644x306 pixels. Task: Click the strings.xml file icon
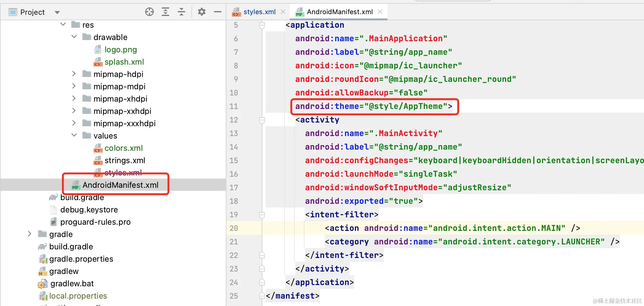98,160
